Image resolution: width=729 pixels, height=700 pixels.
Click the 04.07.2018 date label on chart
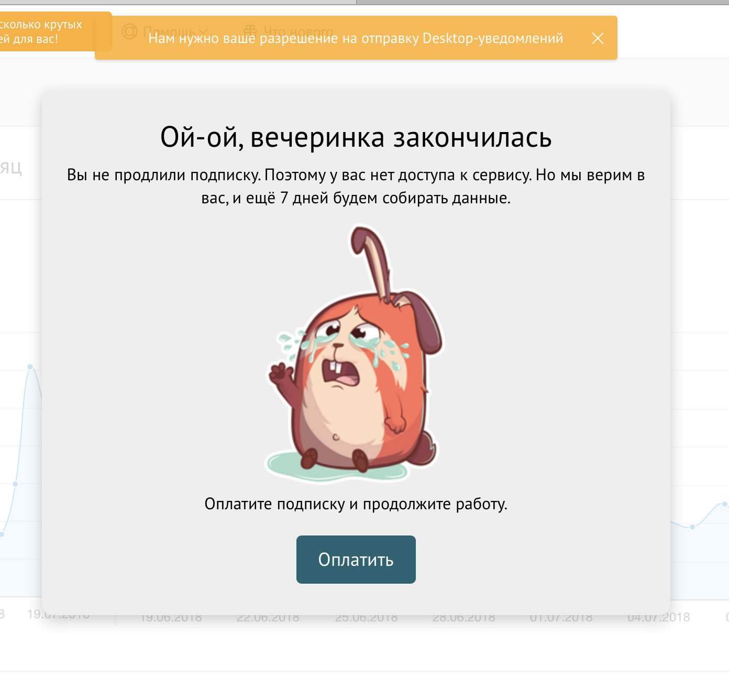[x=659, y=618]
